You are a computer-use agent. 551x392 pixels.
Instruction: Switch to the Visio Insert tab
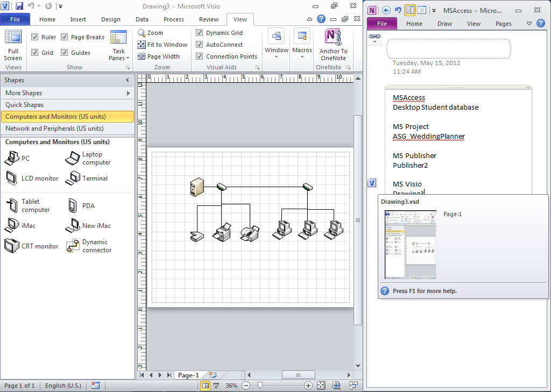pyautogui.click(x=78, y=19)
